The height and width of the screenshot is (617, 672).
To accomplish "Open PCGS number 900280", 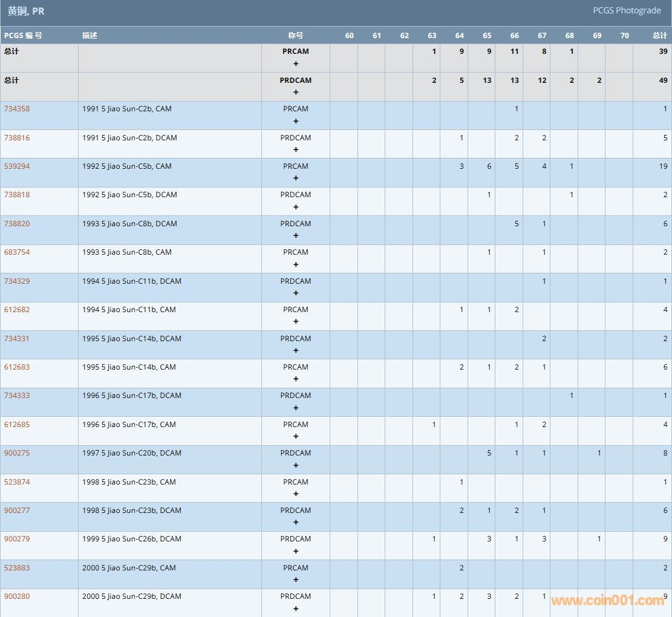I will coord(17,596).
